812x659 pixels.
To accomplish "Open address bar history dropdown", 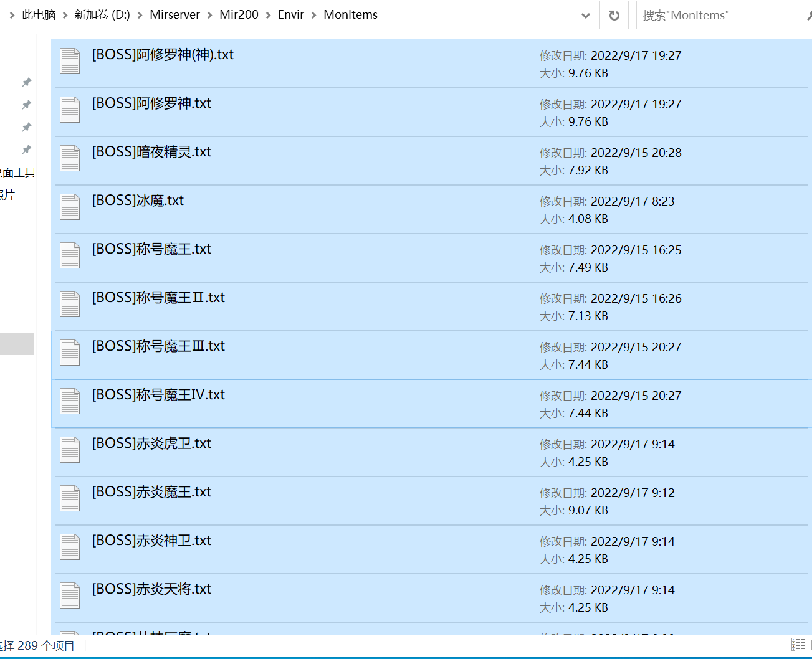I will tap(586, 16).
